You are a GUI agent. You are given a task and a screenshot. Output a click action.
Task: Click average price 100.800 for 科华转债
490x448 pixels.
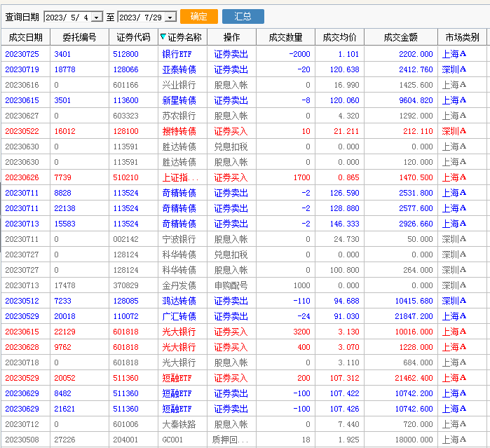pyautogui.click(x=345, y=270)
